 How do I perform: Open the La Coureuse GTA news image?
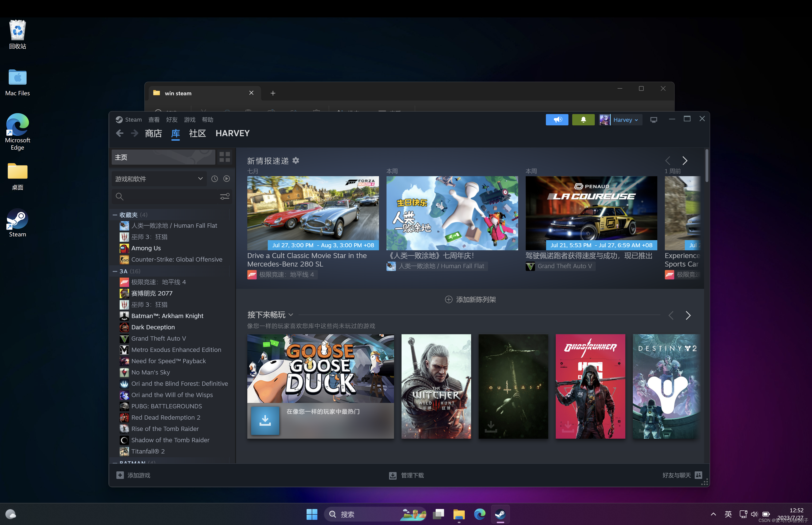click(591, 213)
